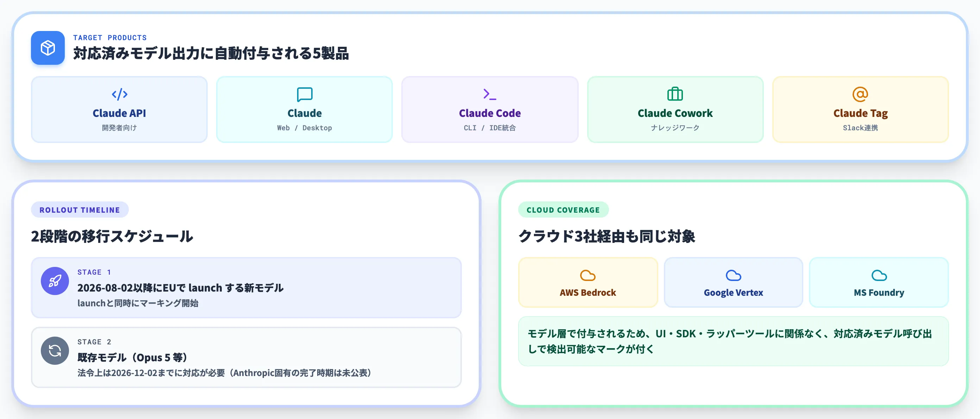Viewport: 980px width, 419px height.
Task: Click the note about 2026-12-02 deadline
Action: pyautogui.click(x=225, y=373)
